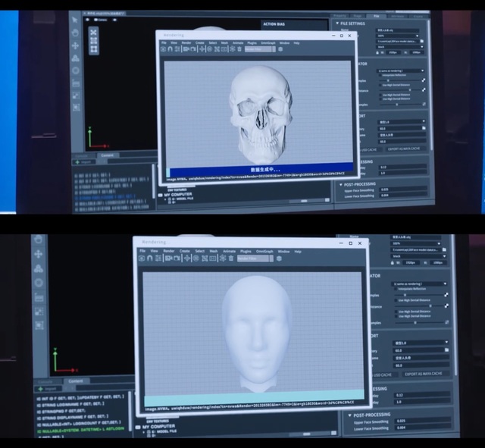Collapse the FILE SETTINGS section
Image resolution: width=485 pixels, height=448 pixels.
(x=339, y=22)
